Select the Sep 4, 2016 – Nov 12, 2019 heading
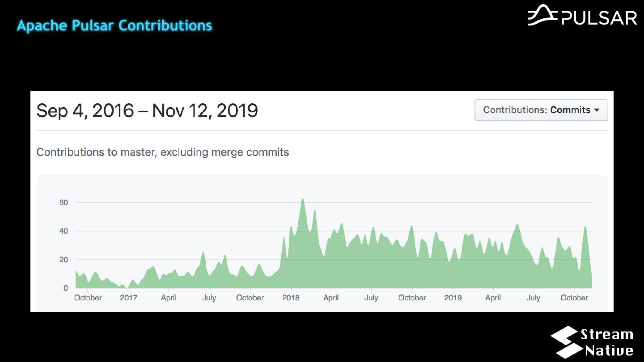The height and width of the screenshot is (362, 644). 147,110
